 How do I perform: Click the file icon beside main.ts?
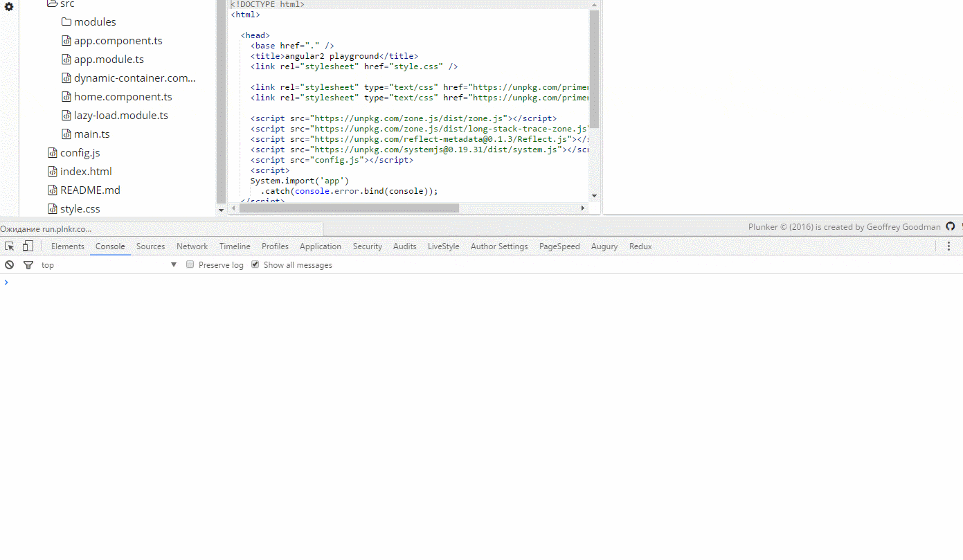tap(66, 134)
